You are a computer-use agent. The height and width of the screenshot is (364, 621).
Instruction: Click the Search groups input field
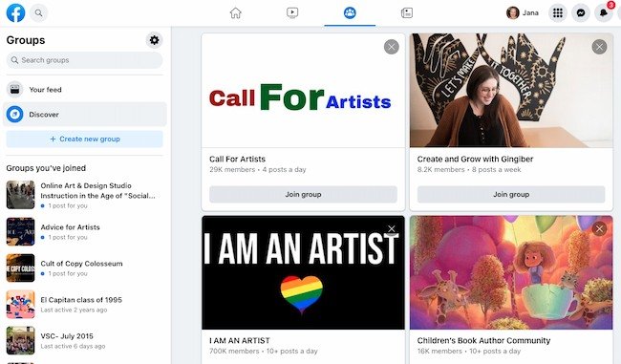click(x=85, y=60)
